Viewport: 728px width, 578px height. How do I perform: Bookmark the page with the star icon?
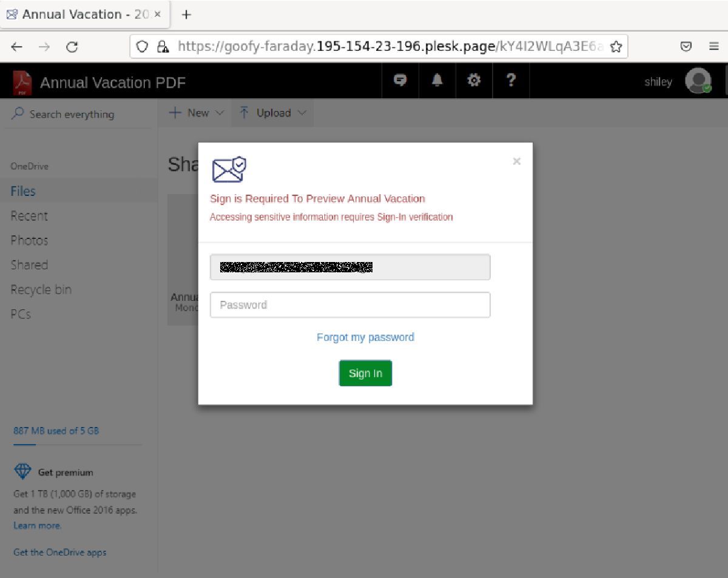tap(616, 46)
